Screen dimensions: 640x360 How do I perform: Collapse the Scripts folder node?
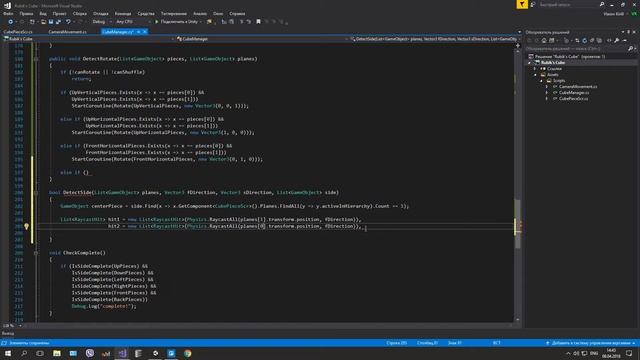pyautogui.click(x=542, y=81)
